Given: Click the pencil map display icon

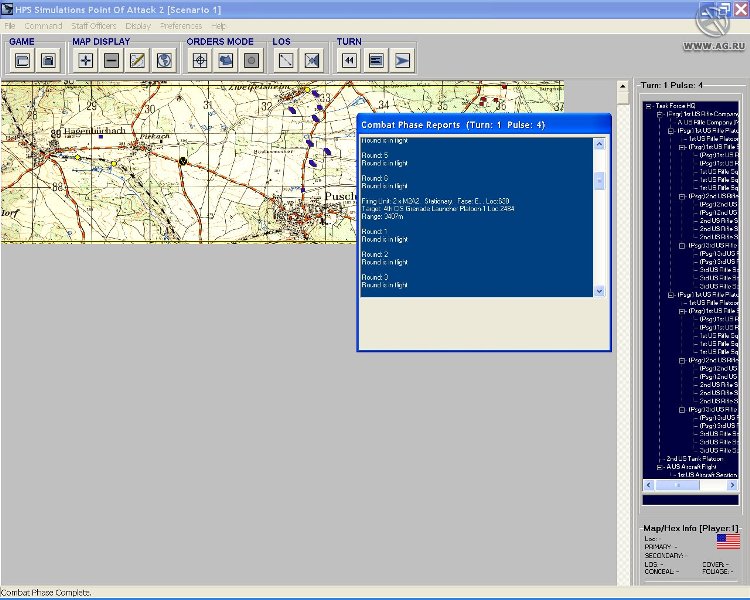Looking at the screenshot, I should point(137,60).
